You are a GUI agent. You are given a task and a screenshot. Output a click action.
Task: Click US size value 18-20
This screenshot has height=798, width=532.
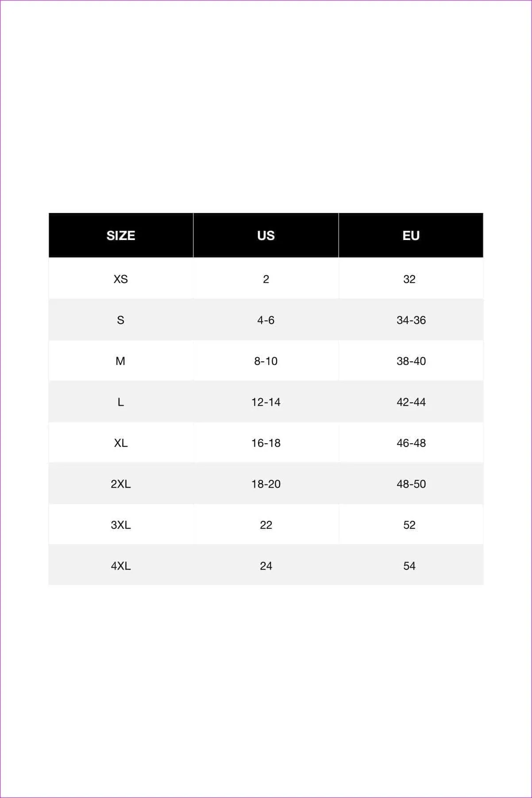[x=266, y=484]
